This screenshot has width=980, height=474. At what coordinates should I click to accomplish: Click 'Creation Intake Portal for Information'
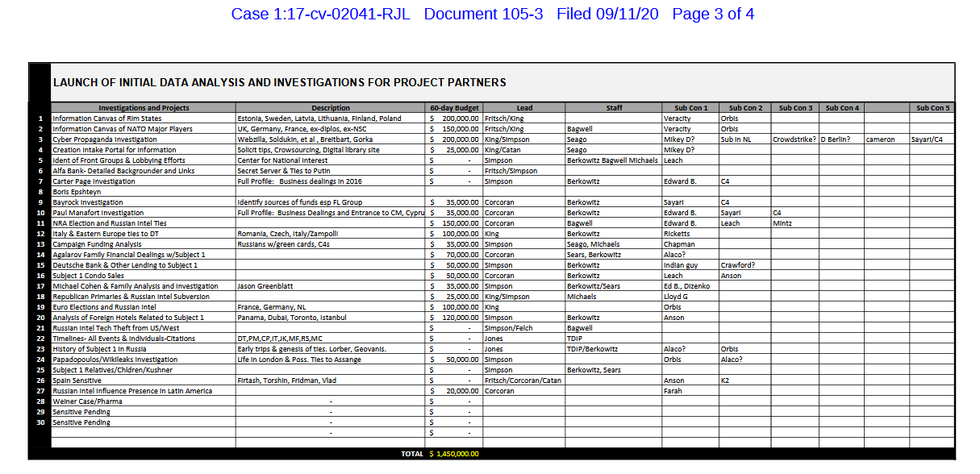click(144, 150)
